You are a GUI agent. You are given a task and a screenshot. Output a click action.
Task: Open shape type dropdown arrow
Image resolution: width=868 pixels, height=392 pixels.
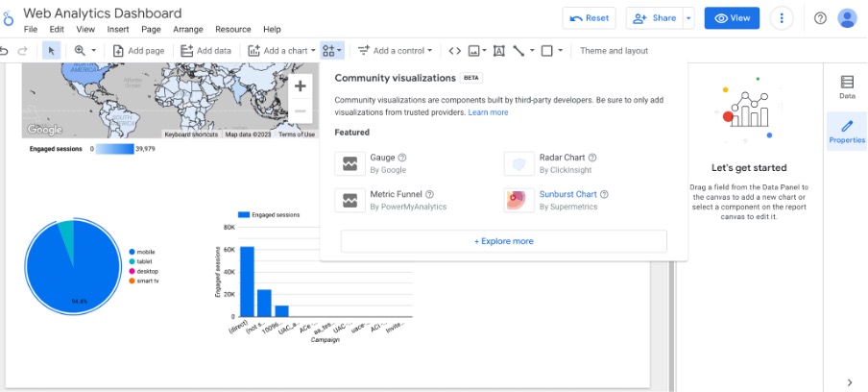pos(560,50)
